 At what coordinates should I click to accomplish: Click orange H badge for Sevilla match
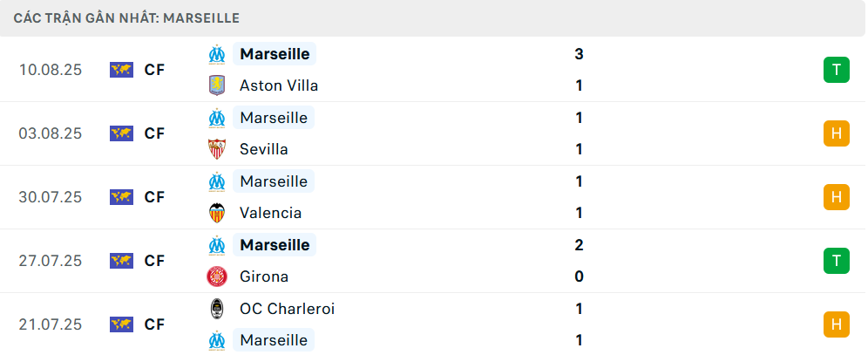[x=836, y=133]
